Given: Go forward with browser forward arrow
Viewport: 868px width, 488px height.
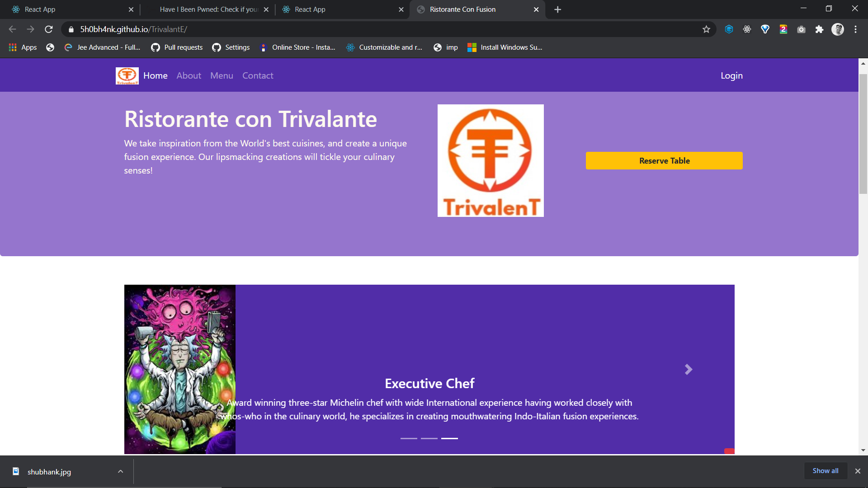Looking at the screenshot, I should click(x=30, y=29).
